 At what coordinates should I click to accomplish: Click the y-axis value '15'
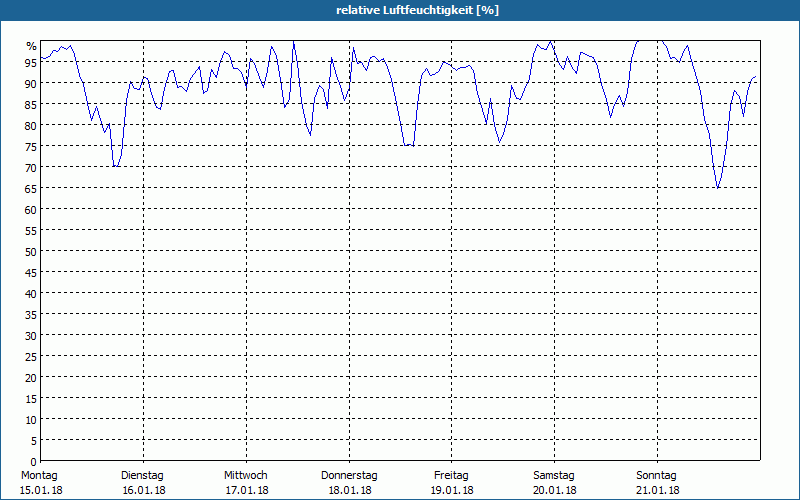pyautogui.click(x=31, y=399)
